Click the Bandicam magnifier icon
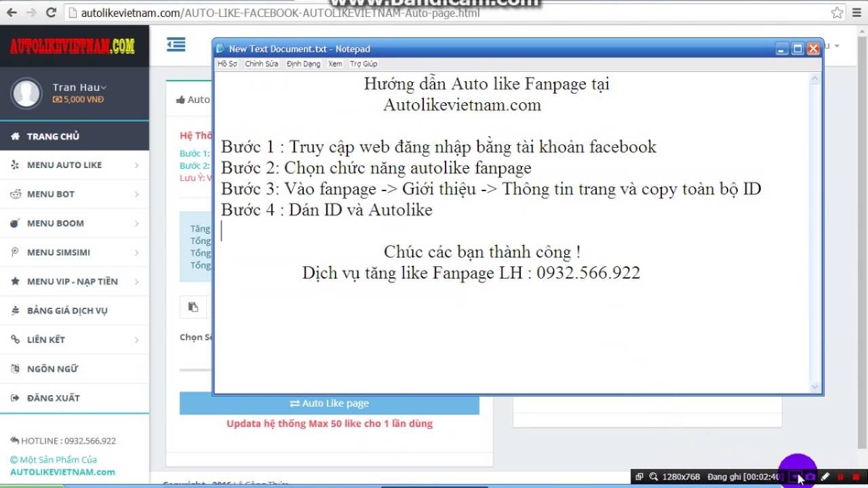The width and height of the screenshot is (868, 488). pyautogui.click(x=653, y=477)
